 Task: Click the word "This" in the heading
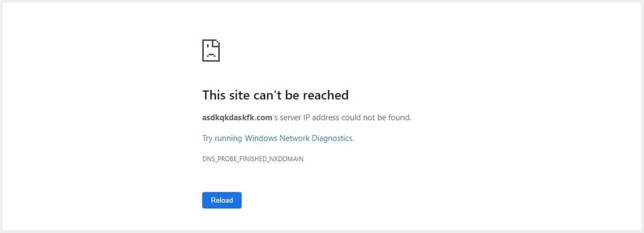click(x=214, y=95)
